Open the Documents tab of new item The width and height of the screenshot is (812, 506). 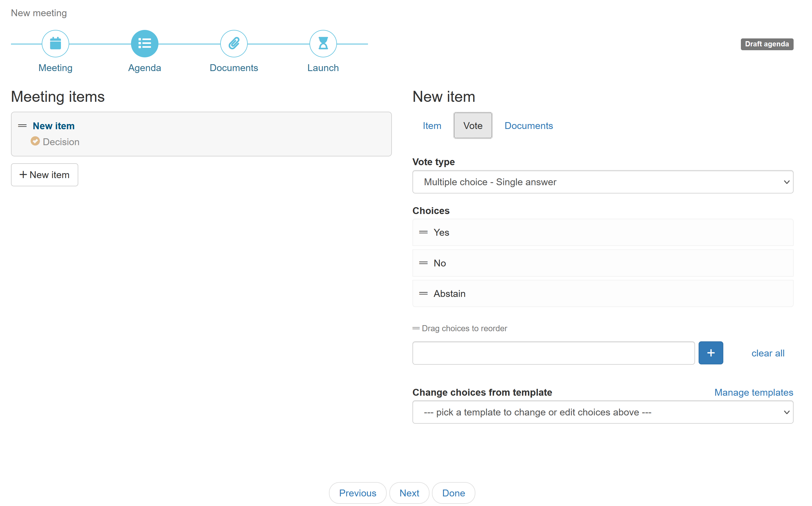tap(528, 125)
